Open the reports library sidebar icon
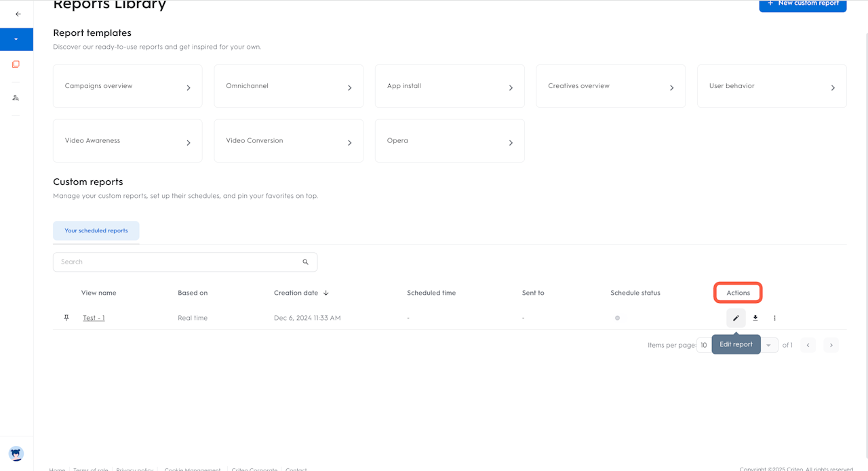868x471 pixels. tap(16, 64)
